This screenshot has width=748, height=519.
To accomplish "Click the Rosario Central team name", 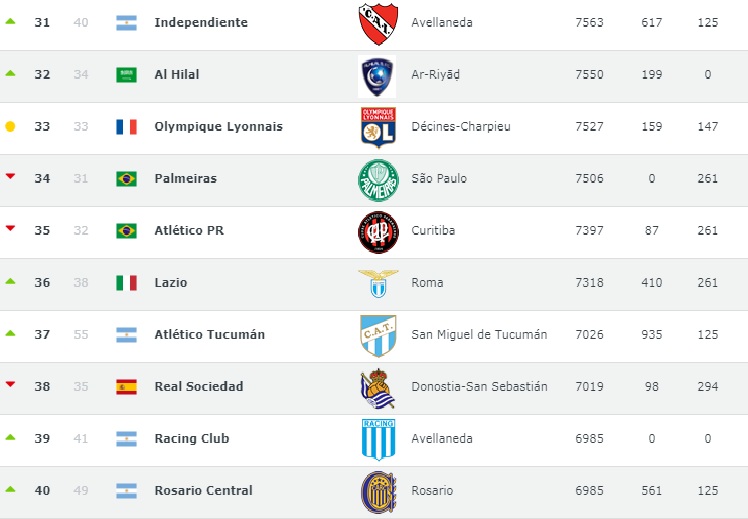I will click(203, 490).
